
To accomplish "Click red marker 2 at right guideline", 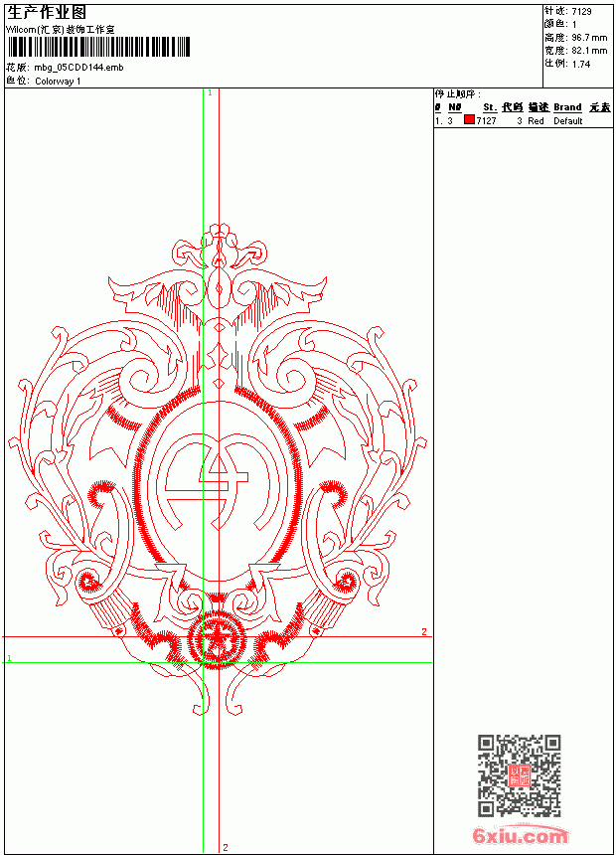I will click(x=424, y=632).
